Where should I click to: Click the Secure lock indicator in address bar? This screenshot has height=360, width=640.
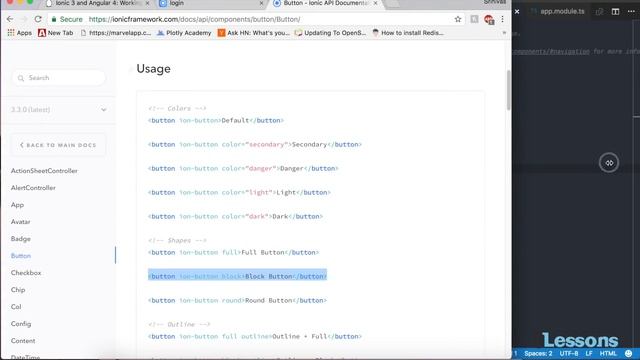[67, 19]
